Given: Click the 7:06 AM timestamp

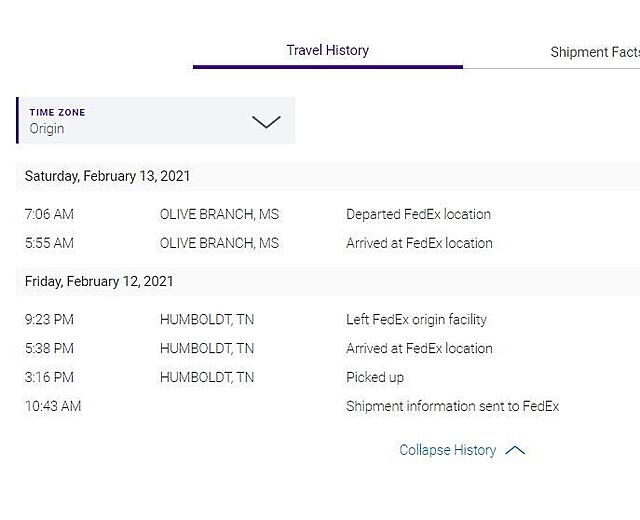Looking at the screenshot, I should (49, 214).
